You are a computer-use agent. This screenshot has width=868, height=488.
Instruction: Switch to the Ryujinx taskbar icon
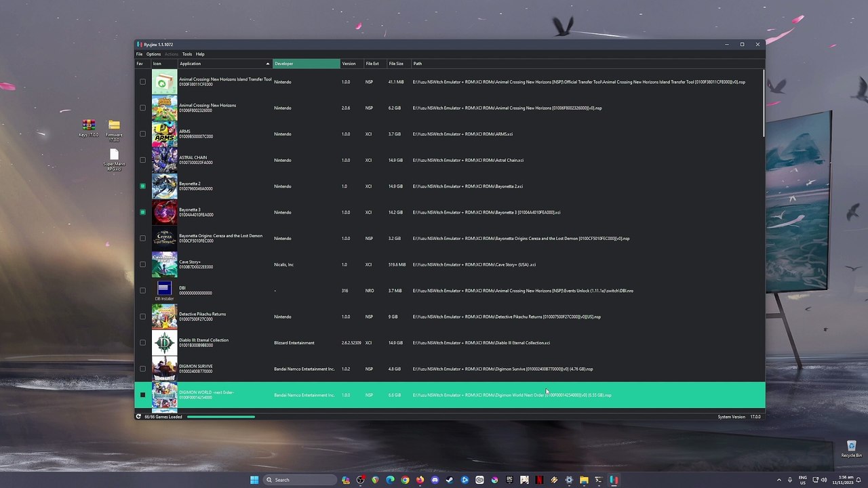[x=614, y=480]
